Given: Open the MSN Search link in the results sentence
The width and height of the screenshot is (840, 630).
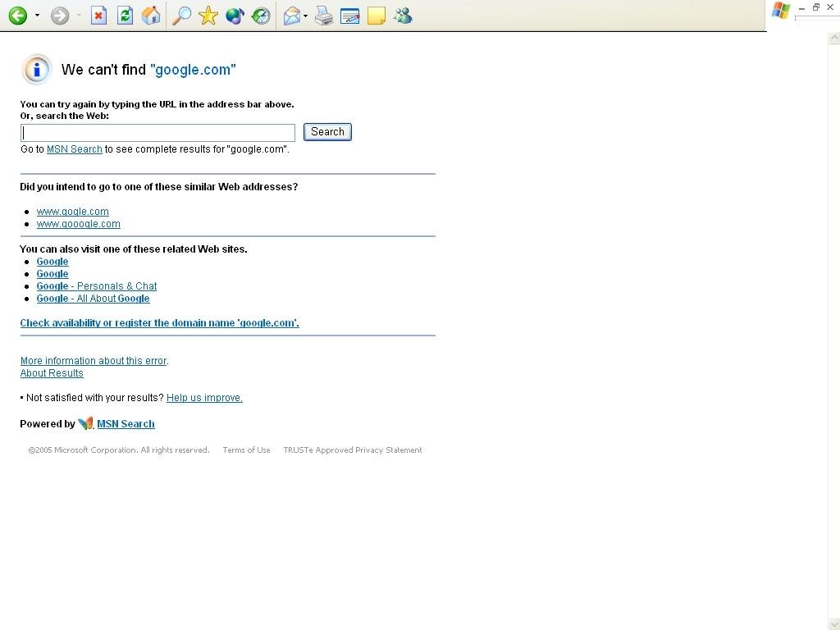Looking at the screenshot, I should pyautogui.click(x=75, y=149).
